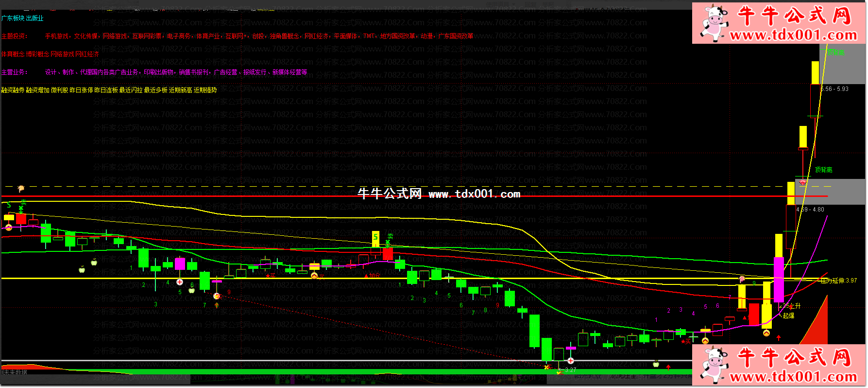Click the 未来数据 label at bottom left

15,372
